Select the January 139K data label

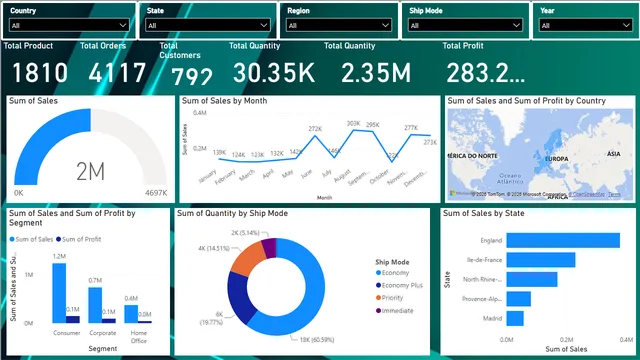(x=219, y=152)
